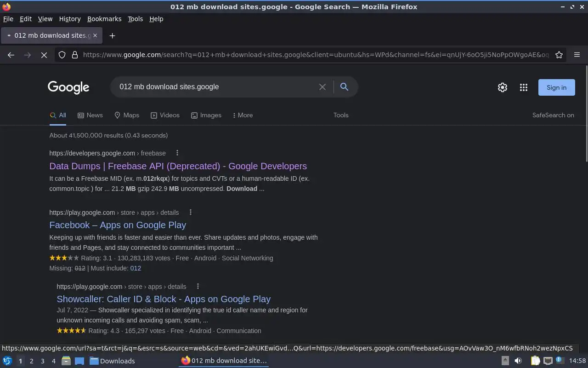Open the Help menu
This screenshot has width=588, height=368.
point(156,19)
